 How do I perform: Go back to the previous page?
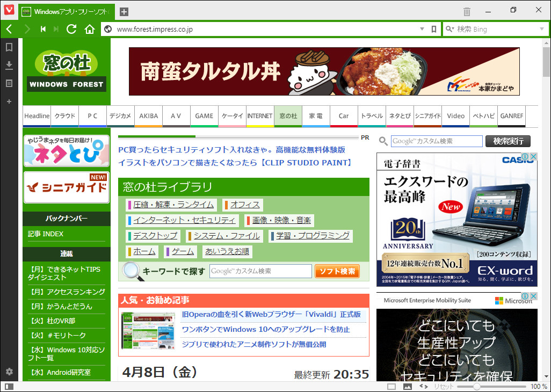pyautogui.click(x=10, y=29)
